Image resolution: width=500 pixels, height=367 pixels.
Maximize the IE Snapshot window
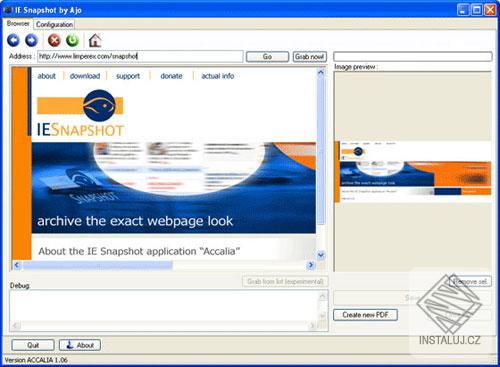click(x=477, y=10)
